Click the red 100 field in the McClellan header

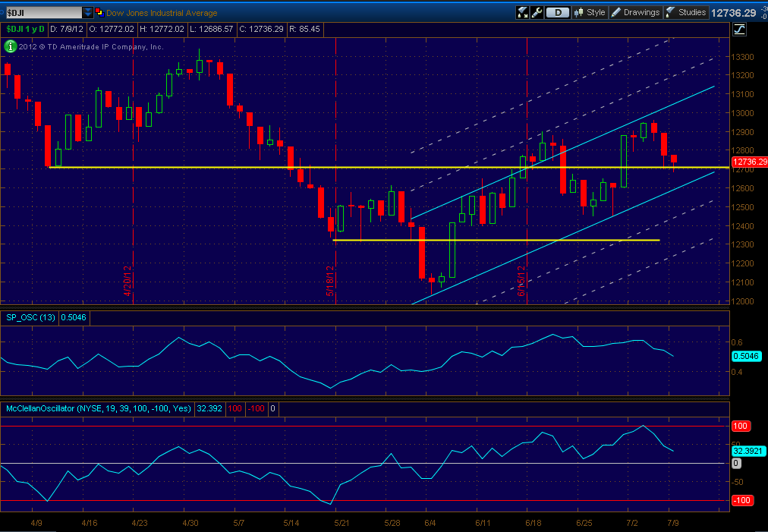click(x=234, y=408)
